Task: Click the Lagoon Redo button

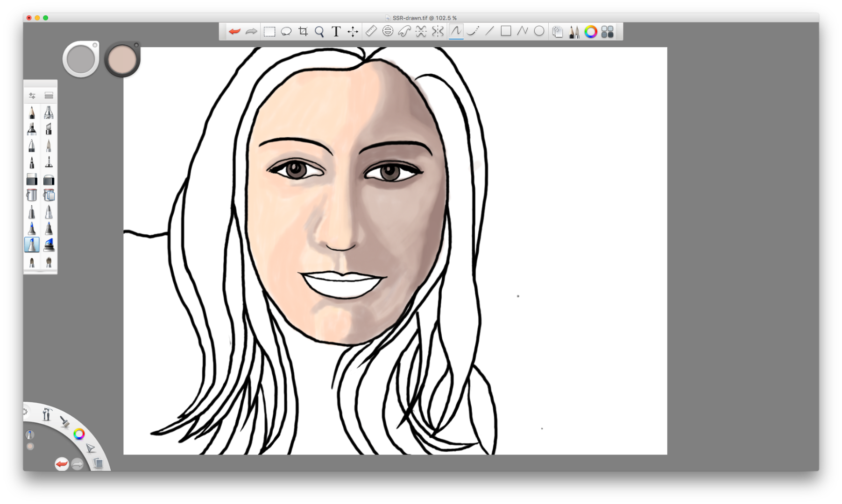Action: (x=78, y=464)
